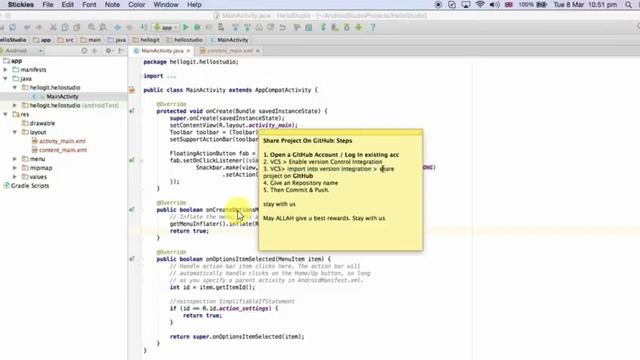Click 'src' breadcrumb in navigation bar

pos(66,40)
